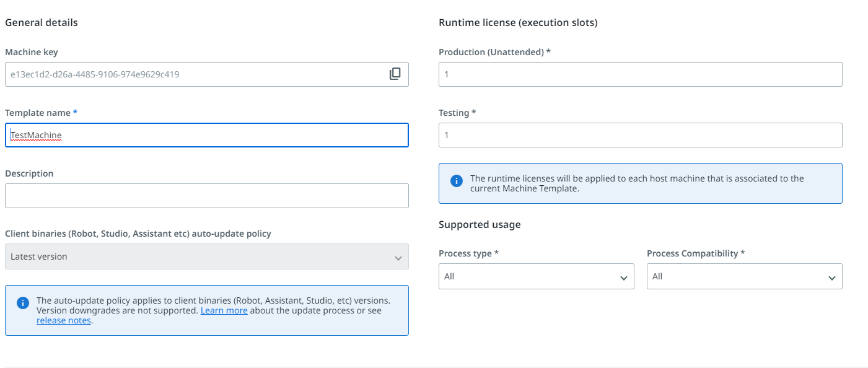
Task: Expand the Process type dropdown
Action: tap(536, 276)
